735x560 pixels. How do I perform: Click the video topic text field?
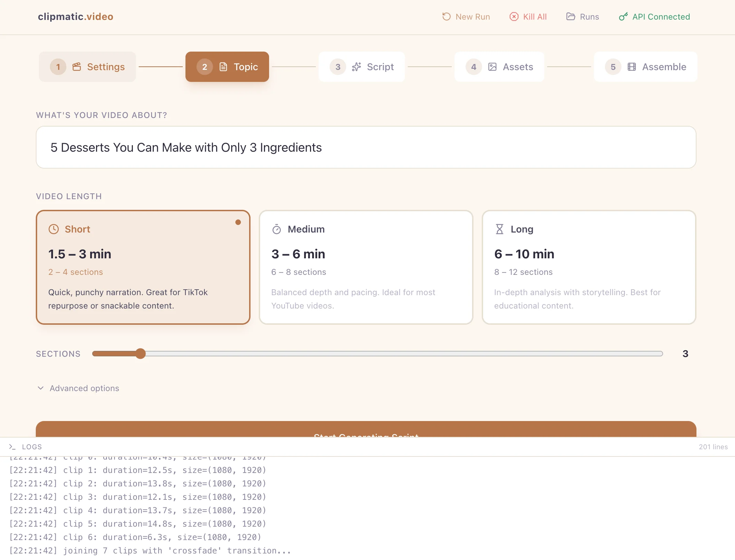point(366,147)
